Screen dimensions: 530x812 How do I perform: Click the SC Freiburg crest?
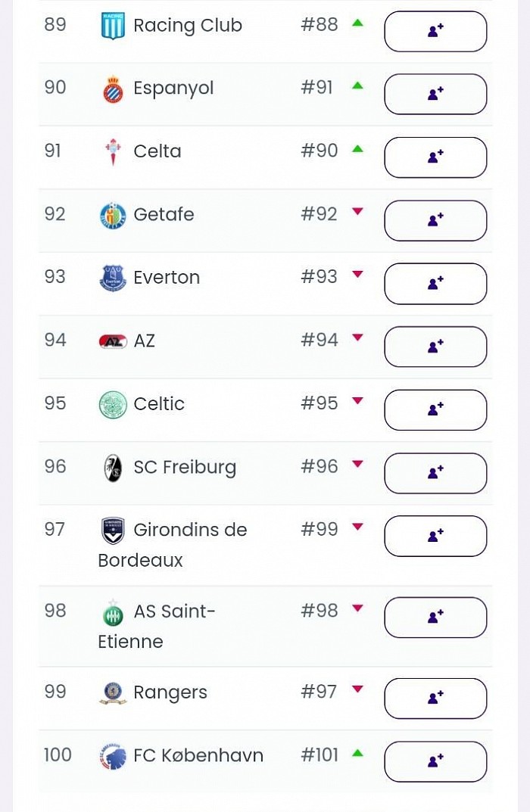tap(112, 468)
